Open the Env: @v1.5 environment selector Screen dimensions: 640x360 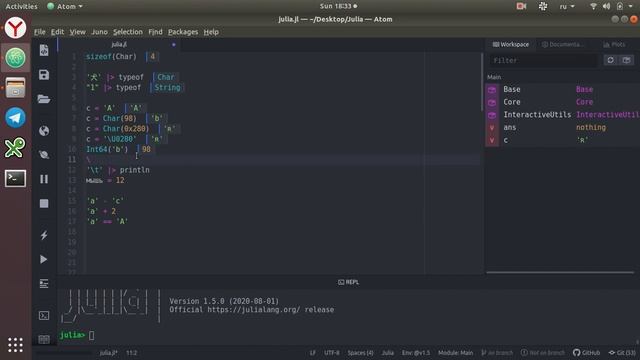coord(416,353)
